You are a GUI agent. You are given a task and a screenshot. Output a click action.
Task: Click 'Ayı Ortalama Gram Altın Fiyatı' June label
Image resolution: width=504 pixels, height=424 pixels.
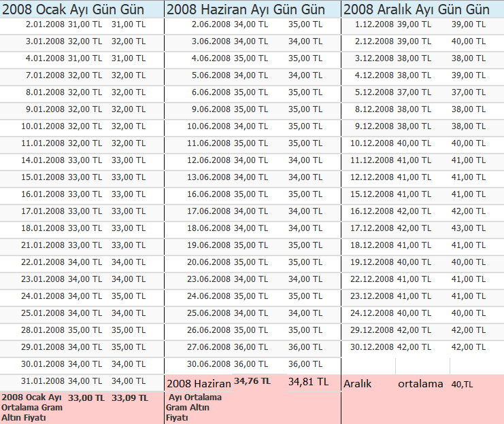[x=193, y=408]
